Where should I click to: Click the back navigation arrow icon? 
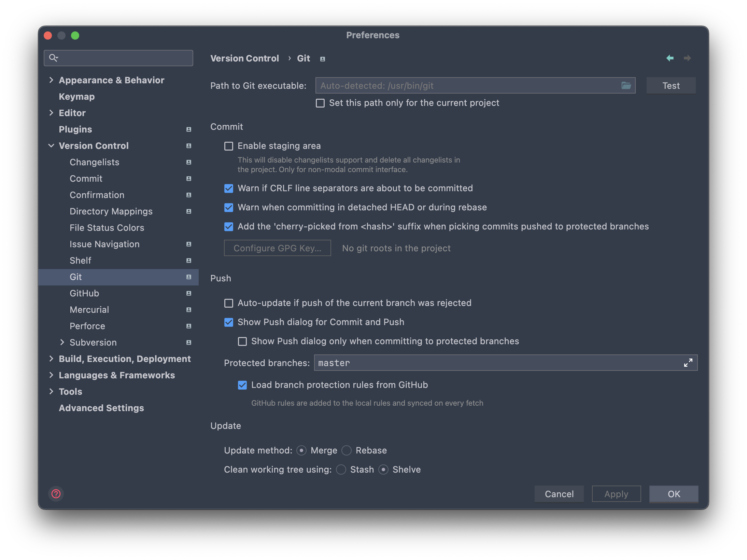pyautogui.click(x=670, y=58)
